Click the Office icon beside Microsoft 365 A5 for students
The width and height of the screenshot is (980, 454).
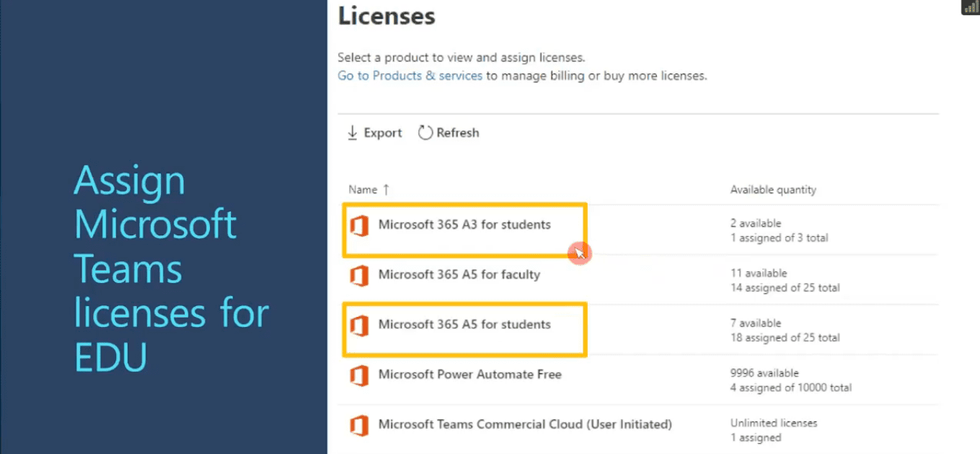coord(359,326)
